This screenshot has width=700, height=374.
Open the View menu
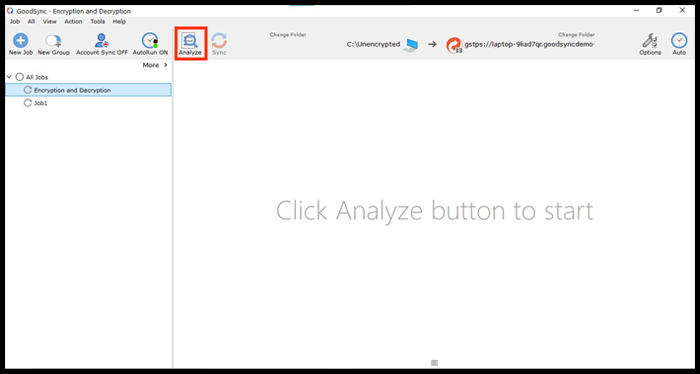[x=50, y=21]
